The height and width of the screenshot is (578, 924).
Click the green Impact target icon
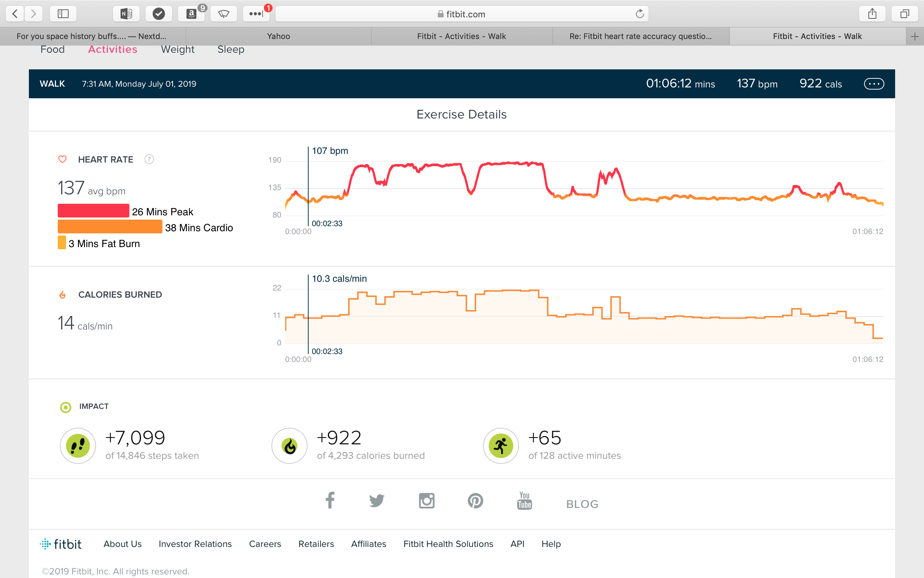tap(66, 407)
